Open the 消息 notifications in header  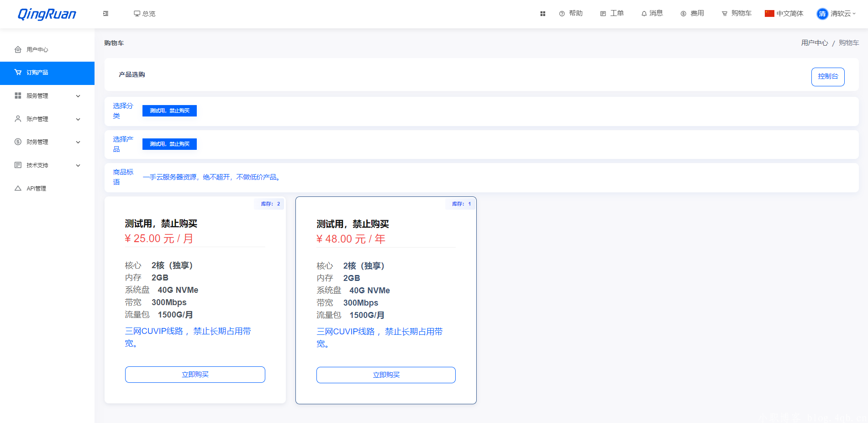(x=652, y=14)
